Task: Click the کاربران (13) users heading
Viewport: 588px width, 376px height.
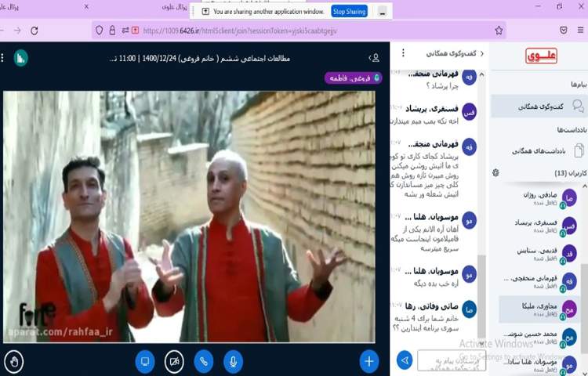Action: pos(571,173)
